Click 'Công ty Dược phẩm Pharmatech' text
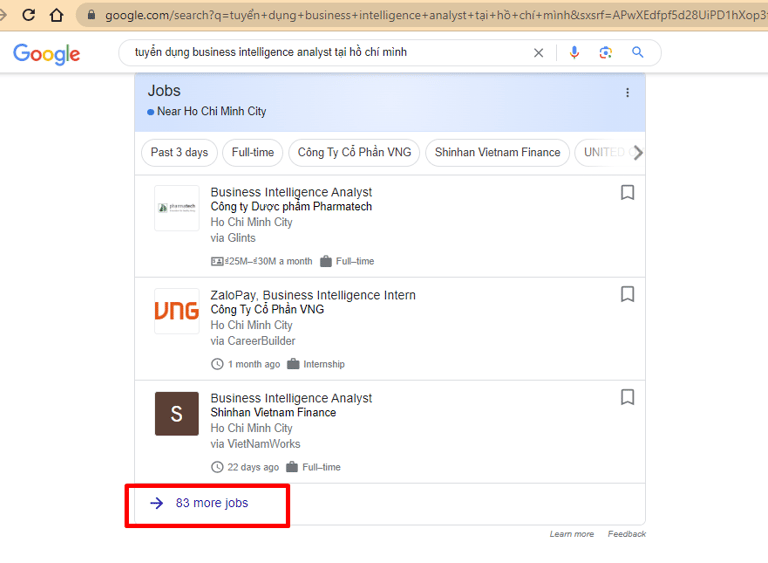This screenshot has height=563, width=768. coord(291,206)
